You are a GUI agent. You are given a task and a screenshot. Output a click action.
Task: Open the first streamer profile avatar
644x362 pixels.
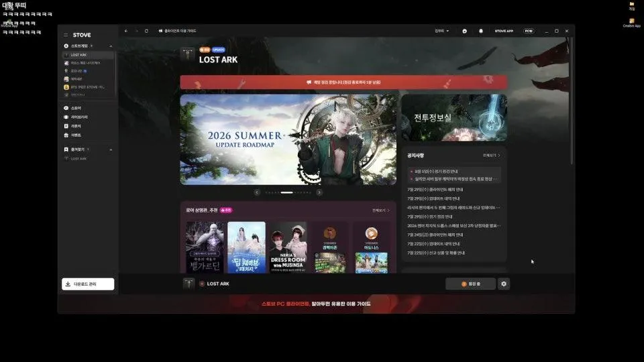330,233
